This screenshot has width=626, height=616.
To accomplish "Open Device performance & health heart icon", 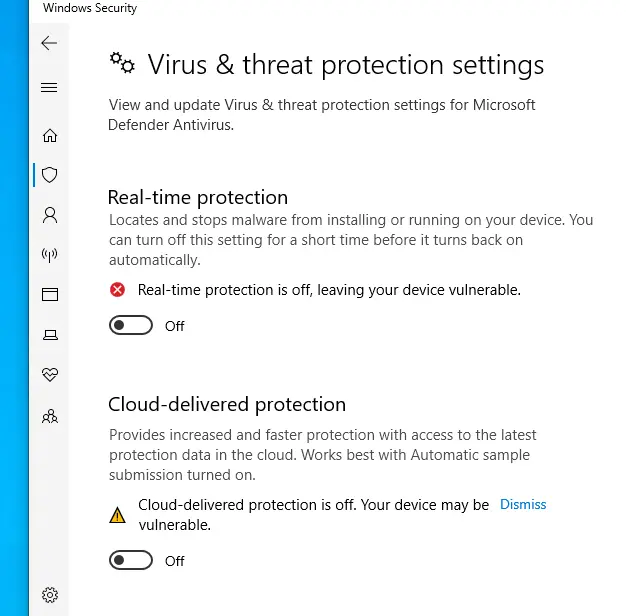I will tap(49, 375).
